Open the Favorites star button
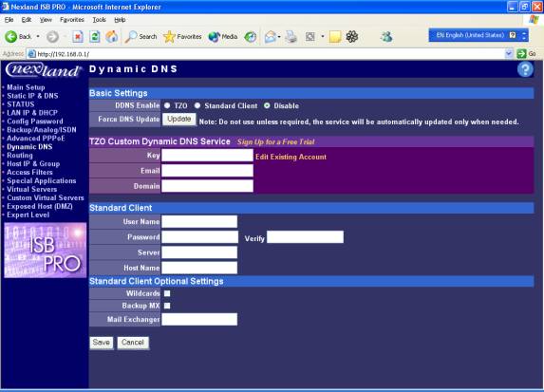Viewport: 544px width, 392px height. pyautogui.click(x=182, y=36)
